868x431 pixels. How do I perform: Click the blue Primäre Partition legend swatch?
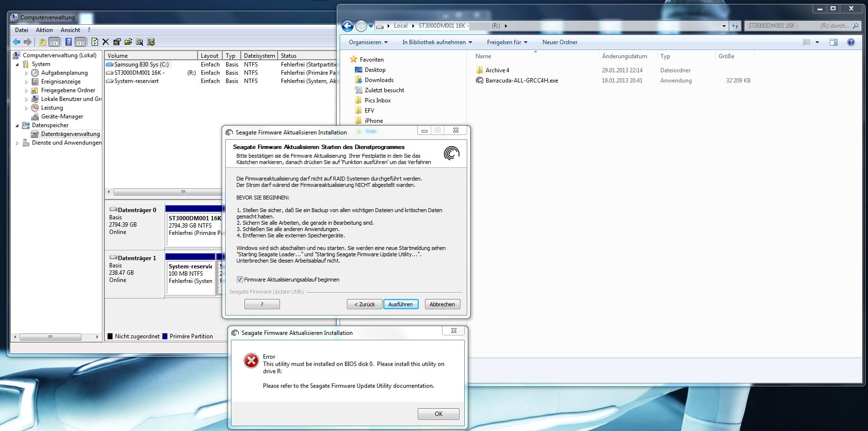[165, 336]
